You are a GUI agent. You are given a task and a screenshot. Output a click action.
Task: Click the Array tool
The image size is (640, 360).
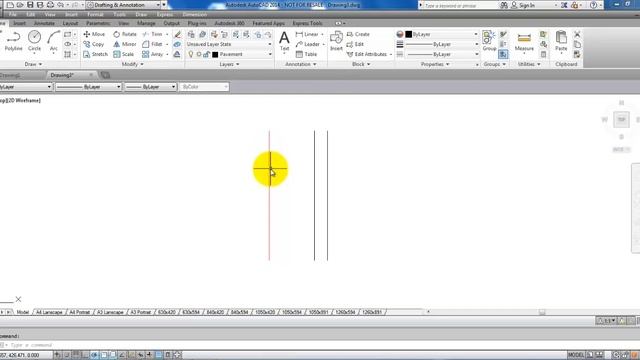[x=153, y=54]
